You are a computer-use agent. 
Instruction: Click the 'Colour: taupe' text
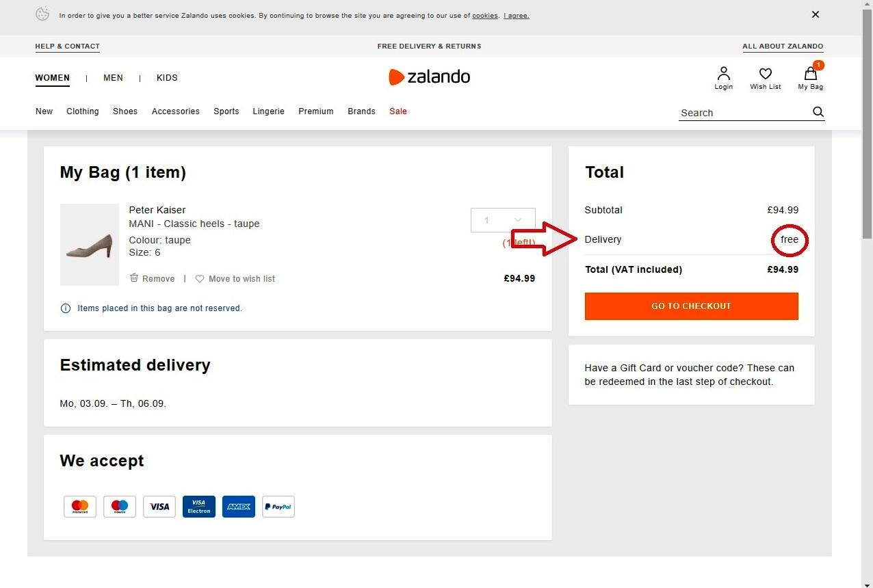(x=159, y=240)
